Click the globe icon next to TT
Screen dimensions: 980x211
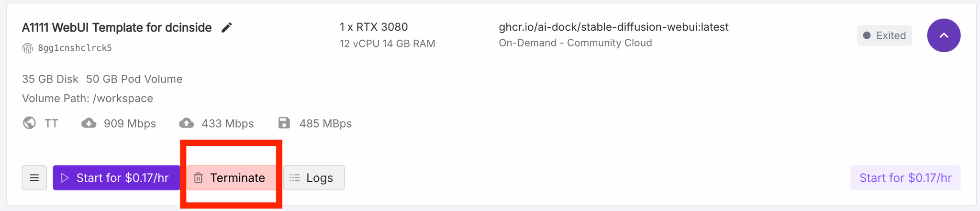pos(29,123)
